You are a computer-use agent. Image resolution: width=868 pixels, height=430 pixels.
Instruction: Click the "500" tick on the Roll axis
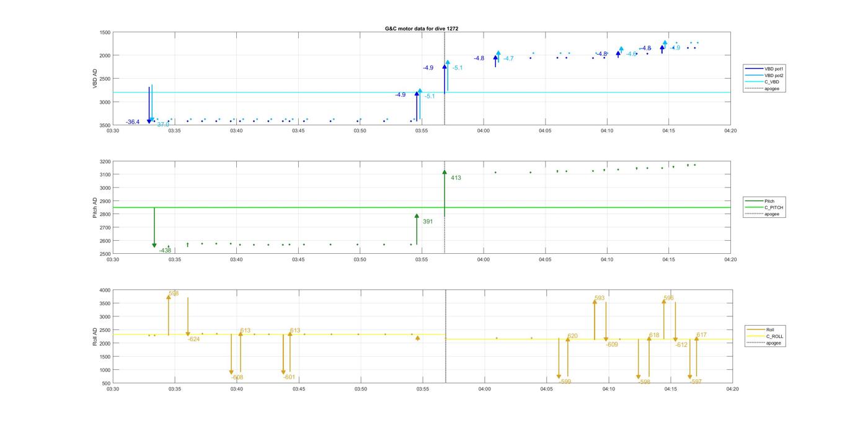pyautogui.click(x=106, y=383)
